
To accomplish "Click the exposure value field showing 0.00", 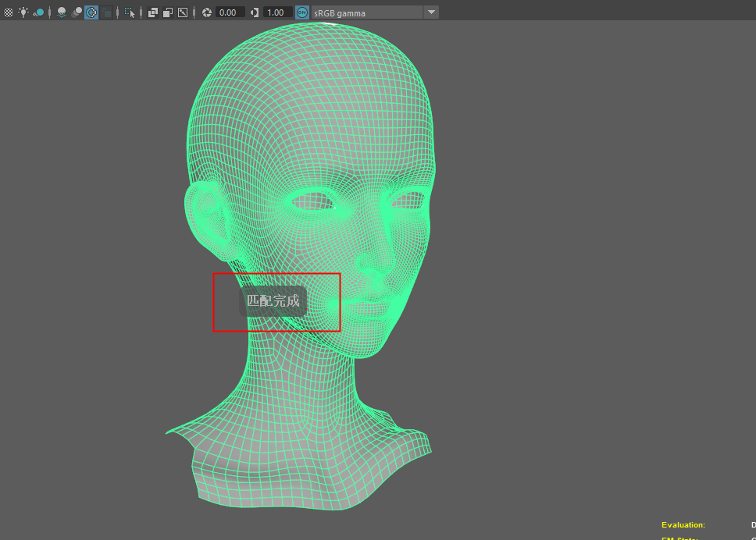I will click(230, 12).
